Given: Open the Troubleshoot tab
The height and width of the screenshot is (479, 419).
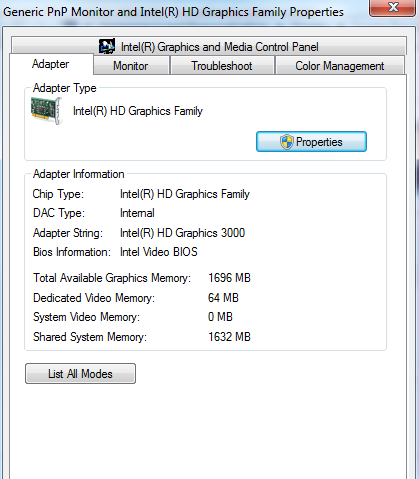Looking at the screenshot, I should click(x=222, y=66).
